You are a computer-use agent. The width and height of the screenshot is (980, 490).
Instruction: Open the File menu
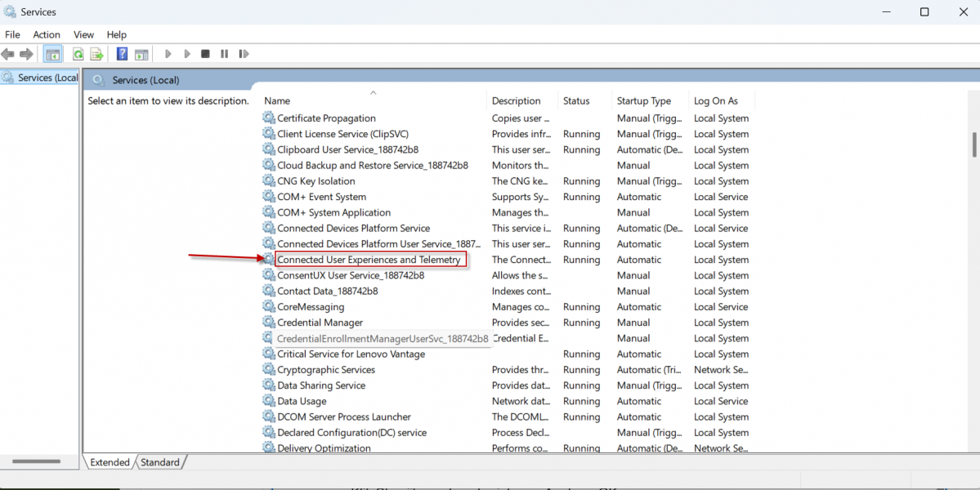(x=12, y=34)
